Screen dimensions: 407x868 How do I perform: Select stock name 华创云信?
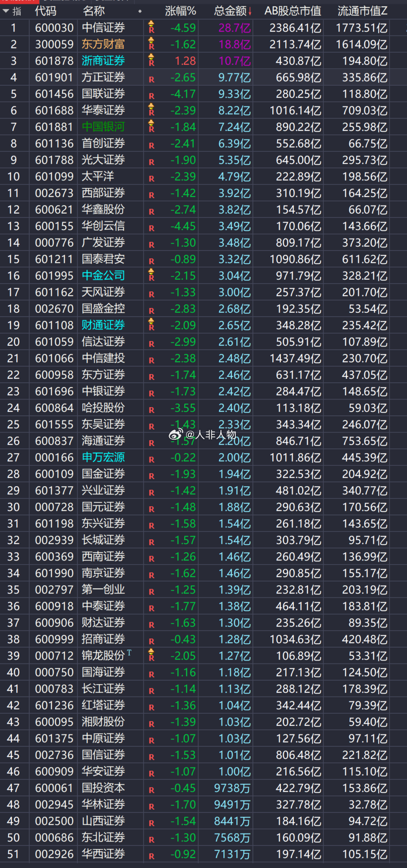(103, 226)
